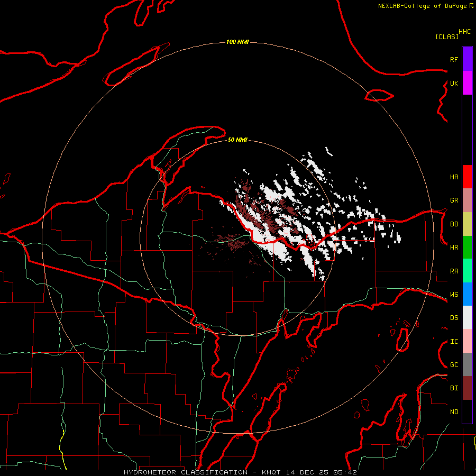Click the HHC product code label
This screenshot has width=476, height=476.
pos(465,32)
